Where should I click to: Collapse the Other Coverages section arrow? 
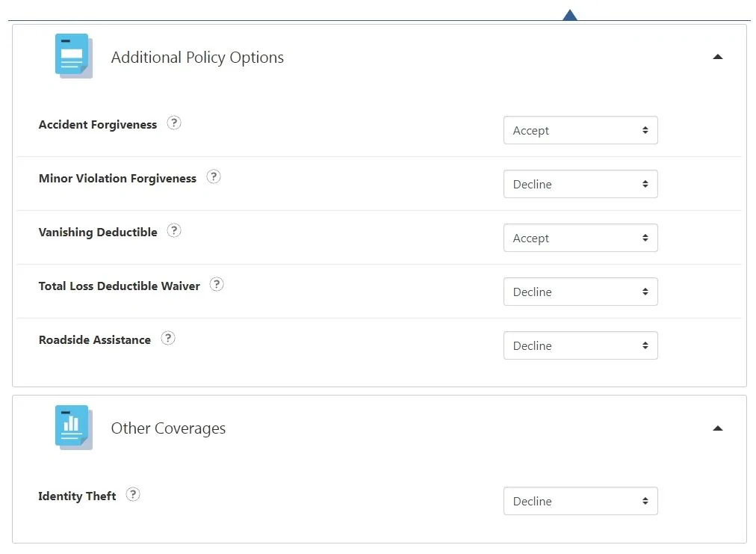click(717, 428)
